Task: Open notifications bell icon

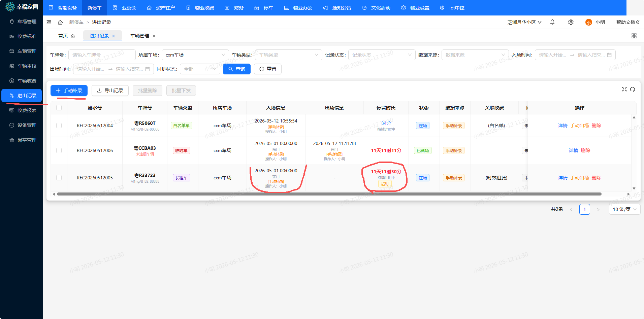Action: pos(552,22)
